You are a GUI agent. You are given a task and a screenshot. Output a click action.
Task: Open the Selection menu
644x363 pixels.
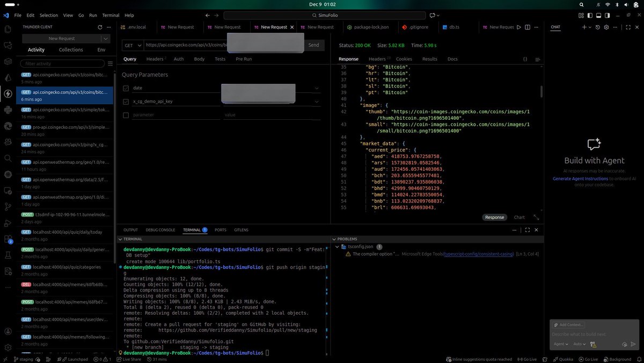pyautogui.click(x=49, y=16)
